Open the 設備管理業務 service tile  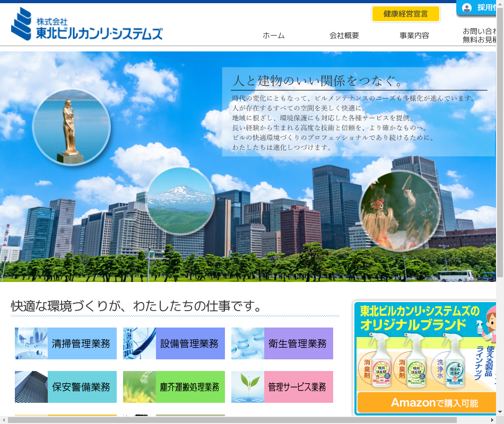[x=174, y=343]
